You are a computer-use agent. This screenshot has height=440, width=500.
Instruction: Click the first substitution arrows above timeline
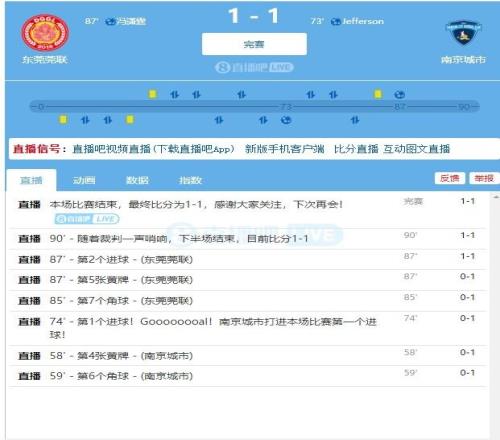(174, 95)
